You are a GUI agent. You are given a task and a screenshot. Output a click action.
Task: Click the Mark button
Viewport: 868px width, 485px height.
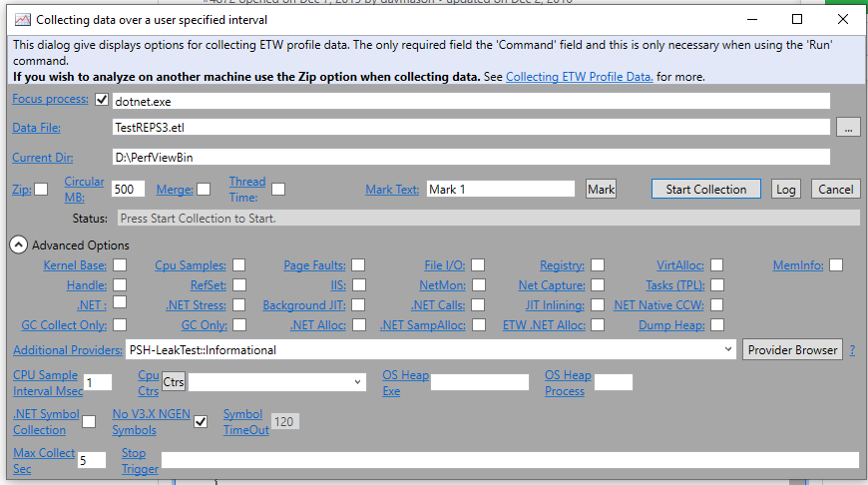point(601,190)
